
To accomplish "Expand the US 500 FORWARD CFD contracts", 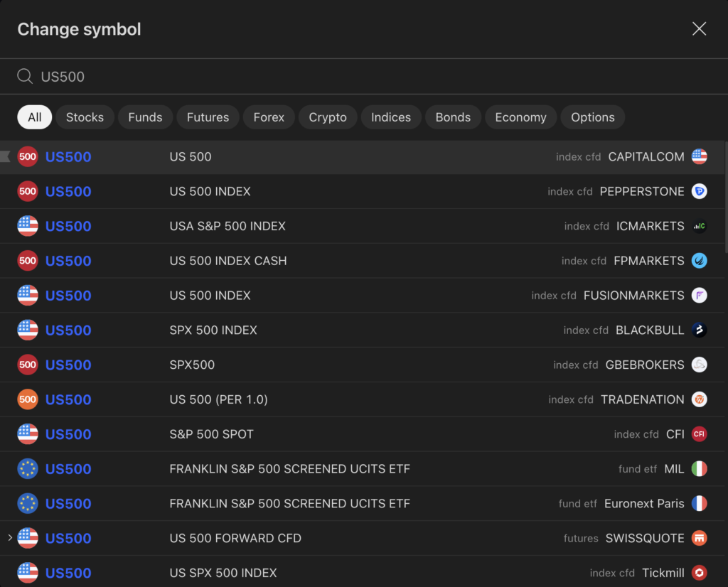I will tap(10, 538).
